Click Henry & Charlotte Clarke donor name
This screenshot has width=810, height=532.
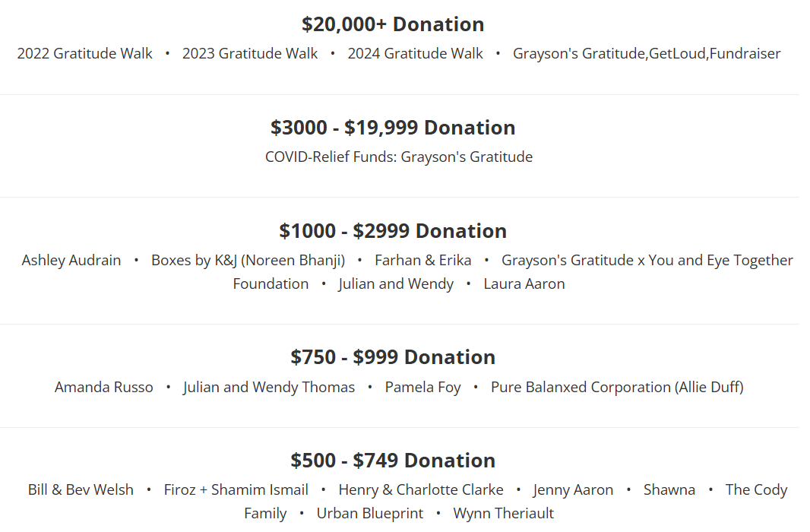(x=421, y=489)
